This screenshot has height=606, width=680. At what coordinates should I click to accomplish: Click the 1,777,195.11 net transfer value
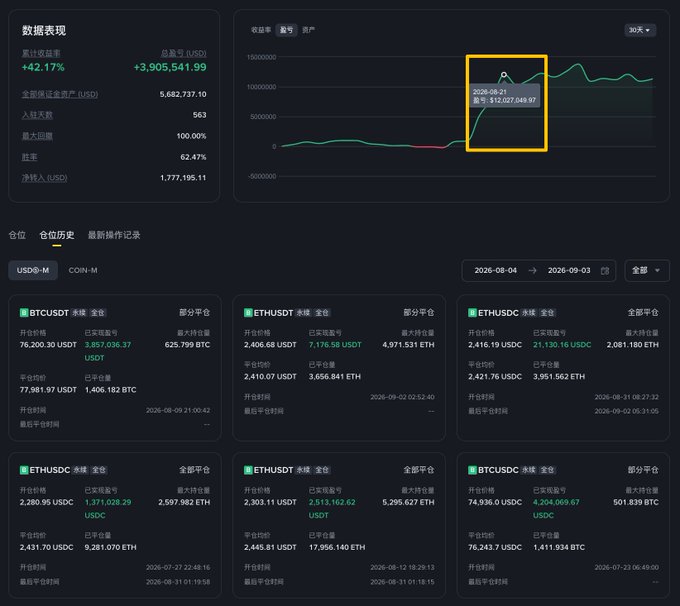[x=183, y=178]
